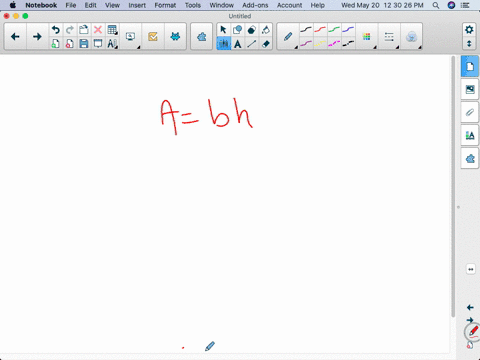Open toolbar customization gear settings
Image resolution: width=480 pixels, height=360 pixels.
point(469,30)
